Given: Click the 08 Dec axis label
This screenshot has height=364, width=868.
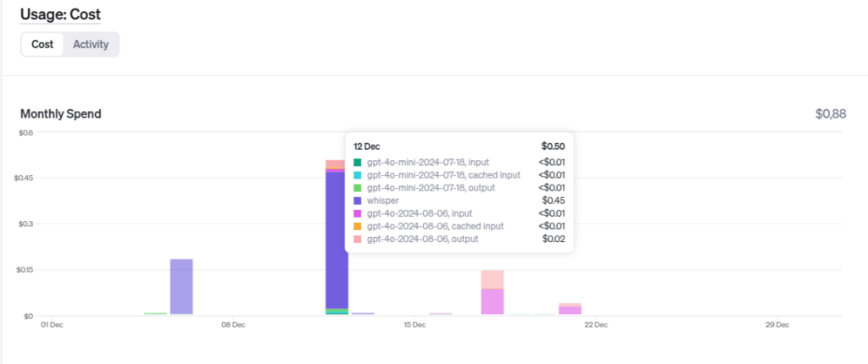Looking at the screenshot, I should pos(234,325).
